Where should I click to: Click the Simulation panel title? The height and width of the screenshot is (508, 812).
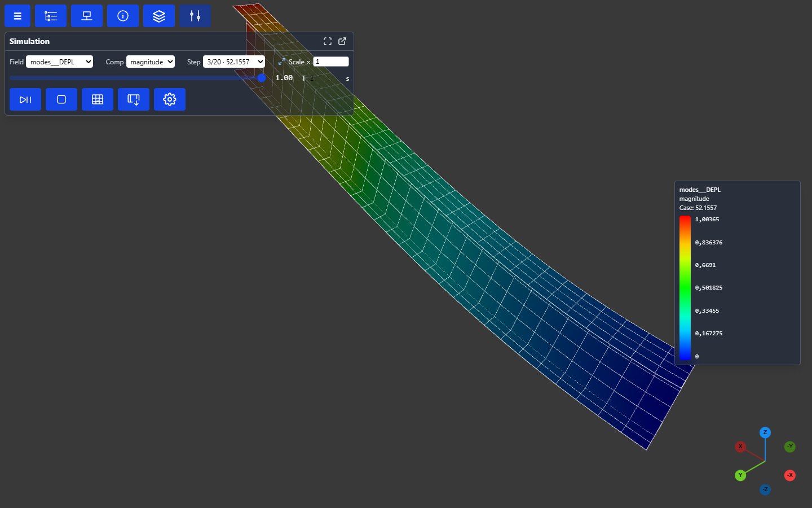pyautogui.click(x=29, y=41)
